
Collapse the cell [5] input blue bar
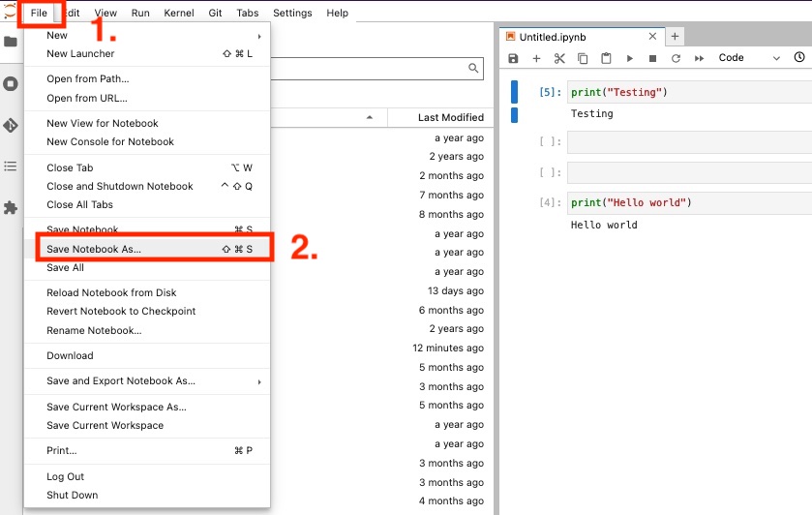514,92
